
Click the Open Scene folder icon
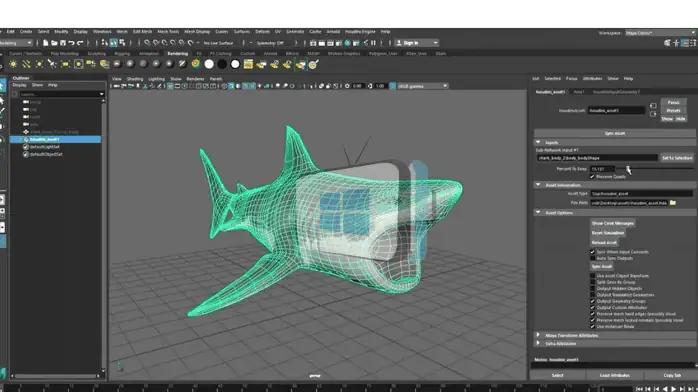[x=54, y=43]
